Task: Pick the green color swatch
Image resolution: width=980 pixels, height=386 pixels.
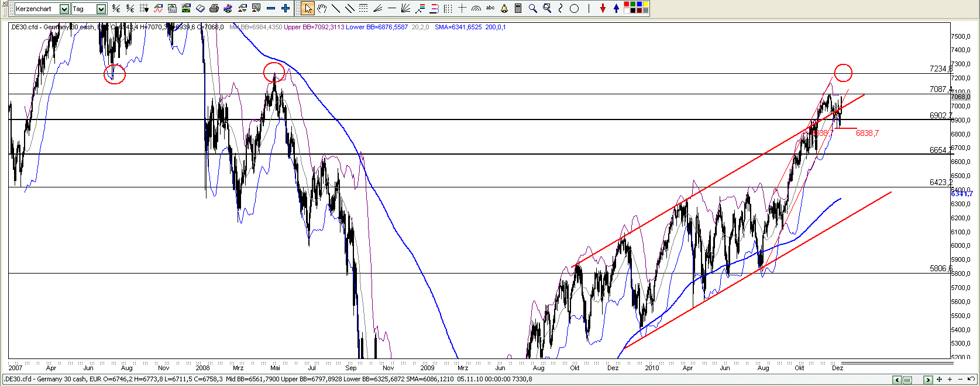Action: click(x=633, y=4)
